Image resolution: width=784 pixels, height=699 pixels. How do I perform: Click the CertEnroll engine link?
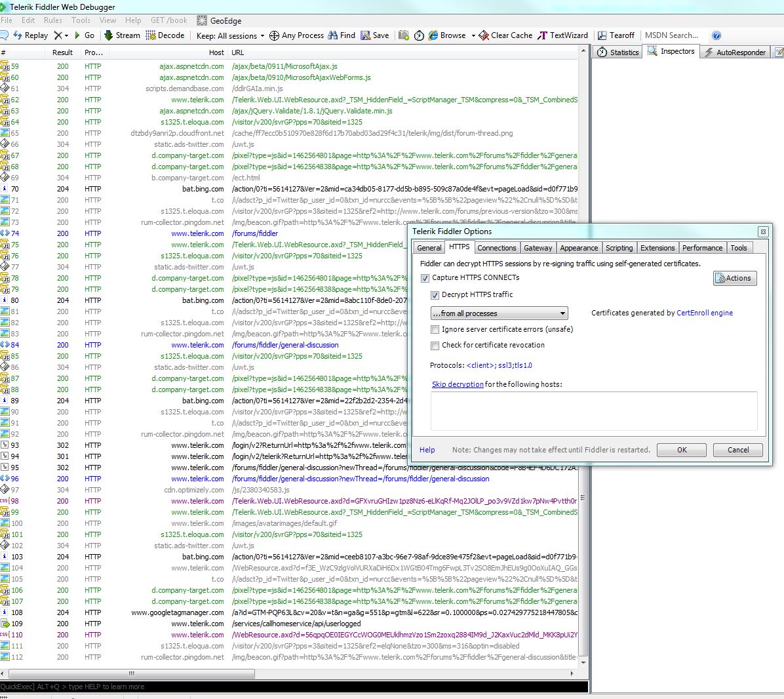pos(705,313)
